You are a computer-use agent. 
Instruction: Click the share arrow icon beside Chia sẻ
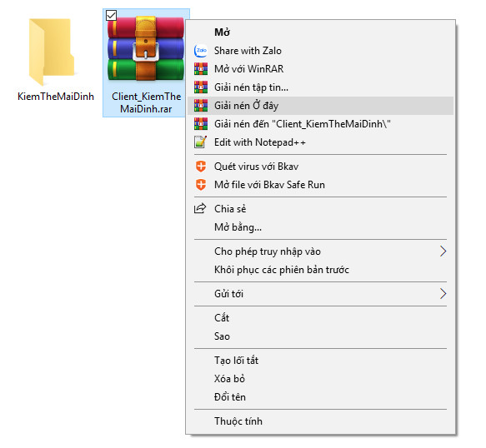click(200, 208)
